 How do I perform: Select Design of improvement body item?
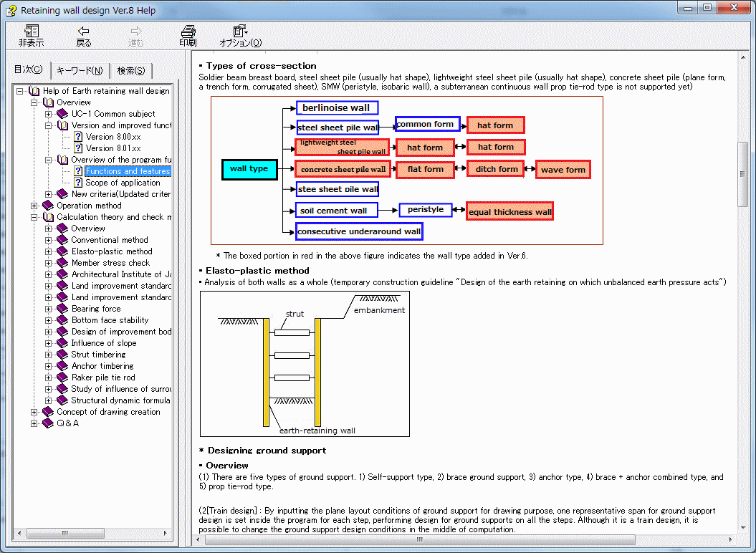click(121, 332)
